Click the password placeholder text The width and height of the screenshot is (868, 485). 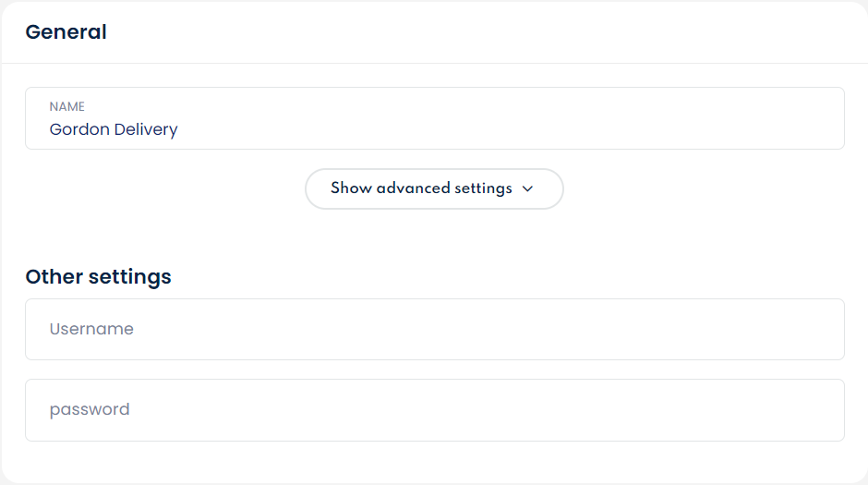pos(90,410)
